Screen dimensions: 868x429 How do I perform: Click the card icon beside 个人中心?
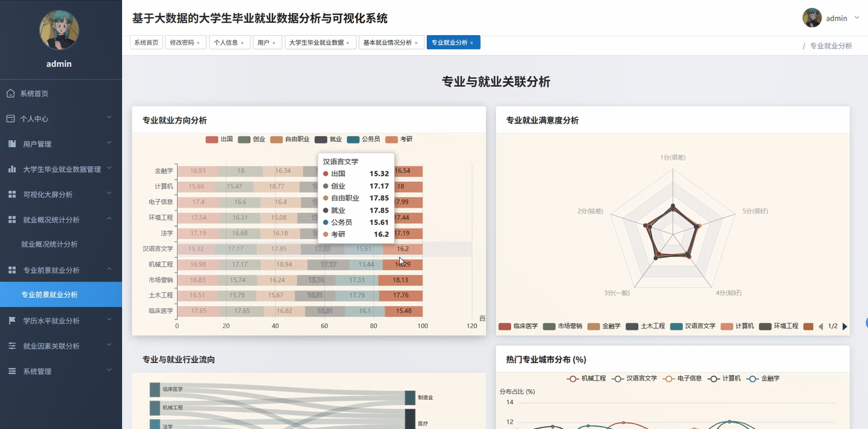click(11, 118)
